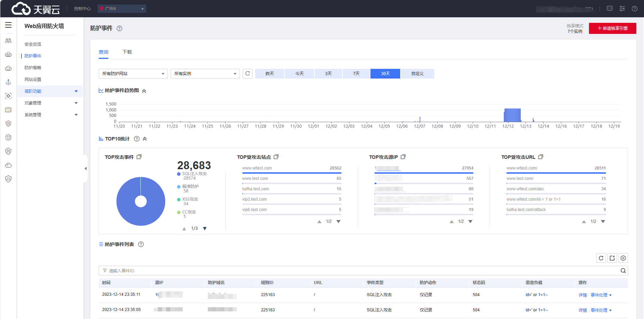The width and height of the screenshot is (644, 319).
Task: Switch time range to 今天
Action: pyautogui.click(x=299, y=74)
